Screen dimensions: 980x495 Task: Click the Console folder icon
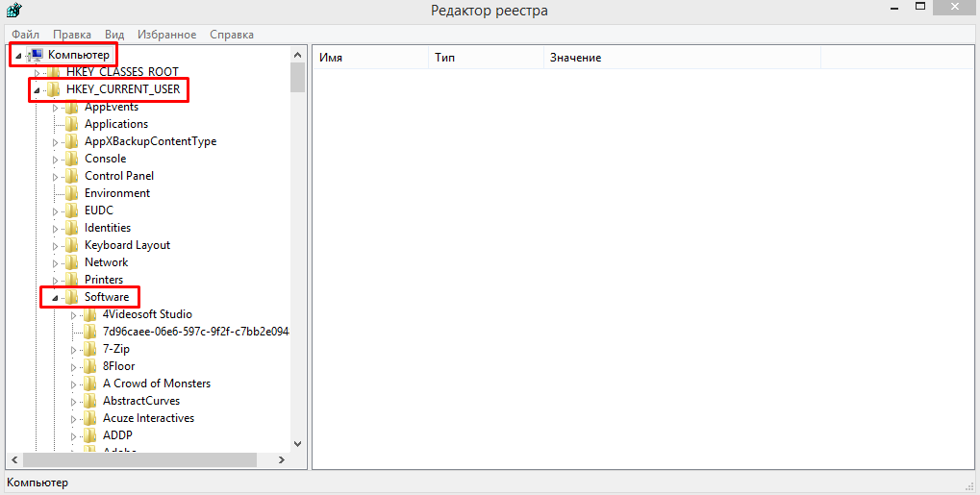[72, 159]
